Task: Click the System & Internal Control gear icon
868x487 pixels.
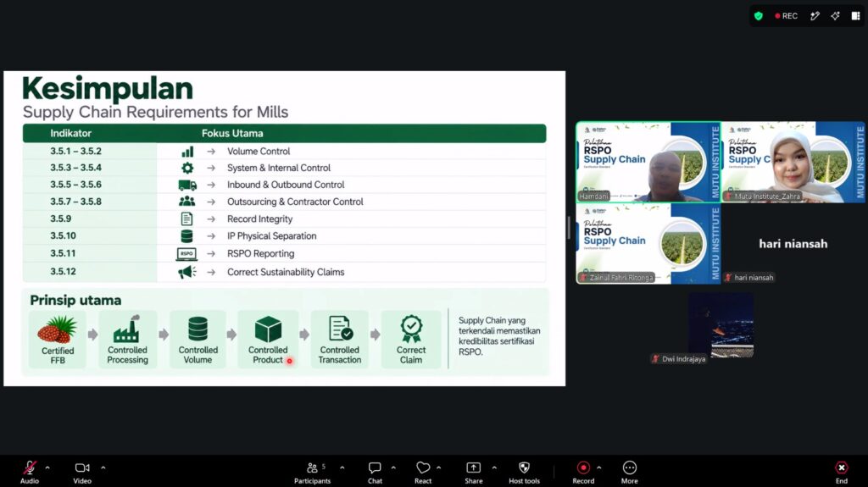Action: [x=187, y=168]
